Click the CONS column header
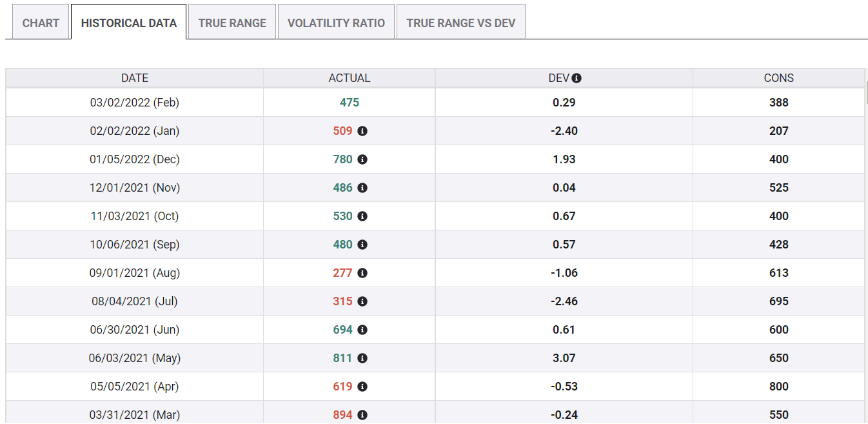The image size is (868, 424). point(778,78)
